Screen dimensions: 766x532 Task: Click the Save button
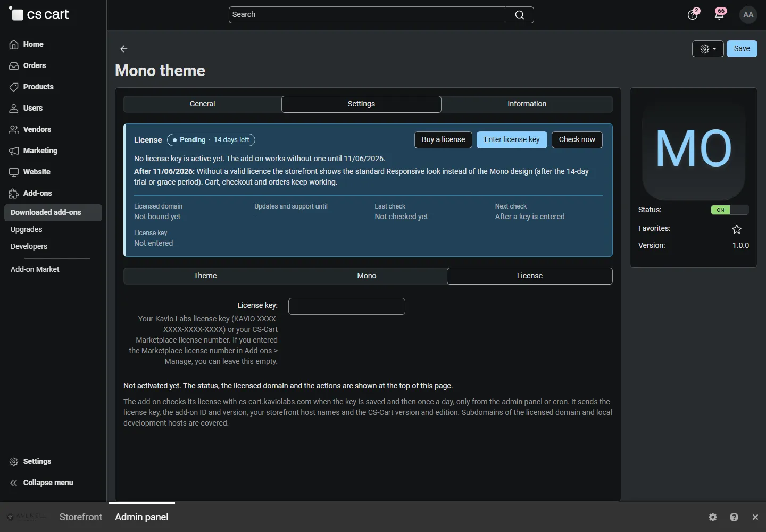coord(742,49)
